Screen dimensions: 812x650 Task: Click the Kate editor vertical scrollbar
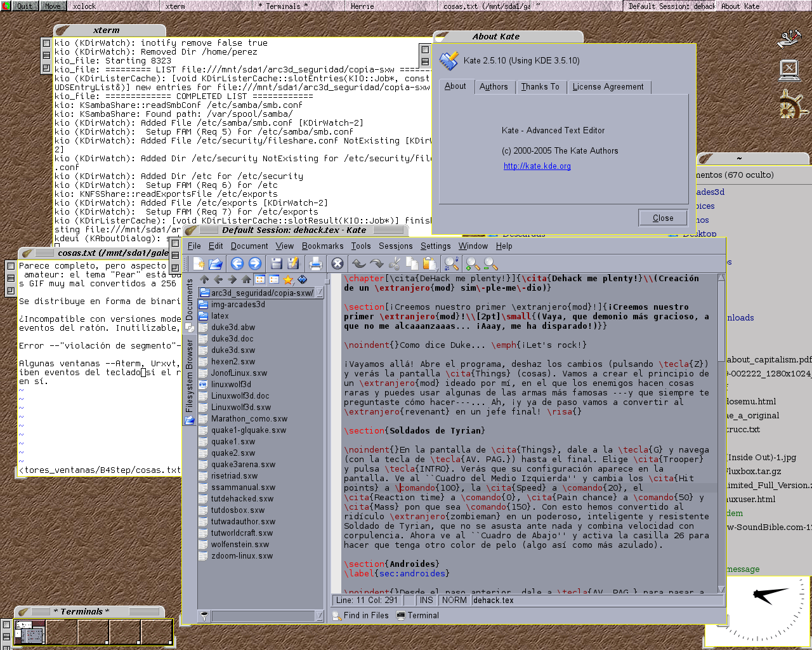pyautogui.click(x=721, y=433)
